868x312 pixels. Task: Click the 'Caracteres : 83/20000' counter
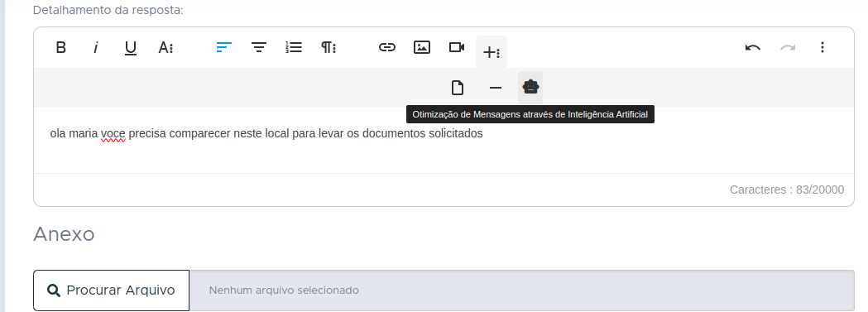pos(787,190)
